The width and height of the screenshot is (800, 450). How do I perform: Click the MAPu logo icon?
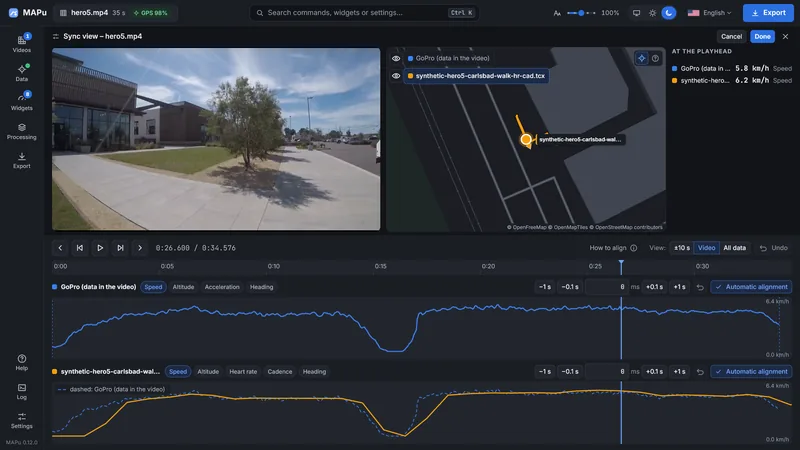click(14, 13)
